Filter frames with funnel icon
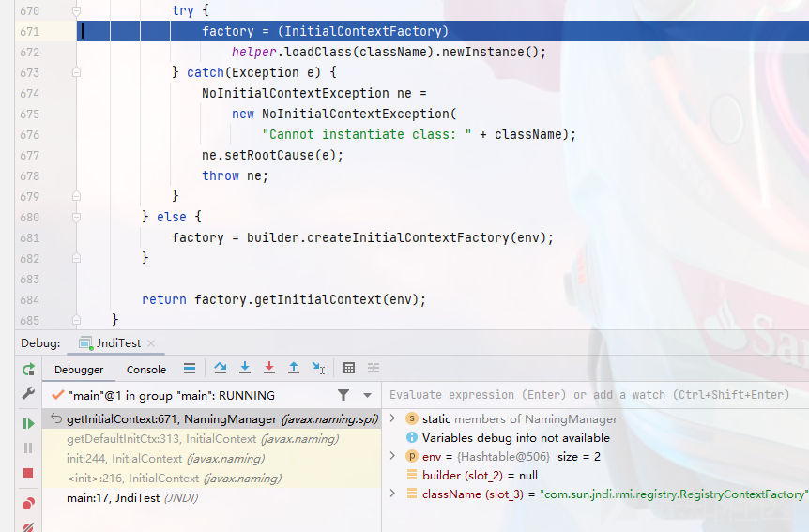 [x=343, y=395]
